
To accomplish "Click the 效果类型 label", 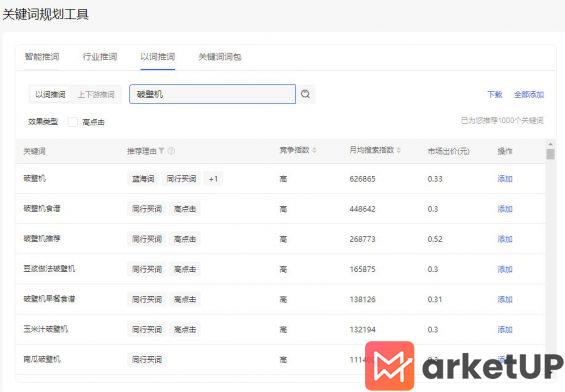I will 43,122.
